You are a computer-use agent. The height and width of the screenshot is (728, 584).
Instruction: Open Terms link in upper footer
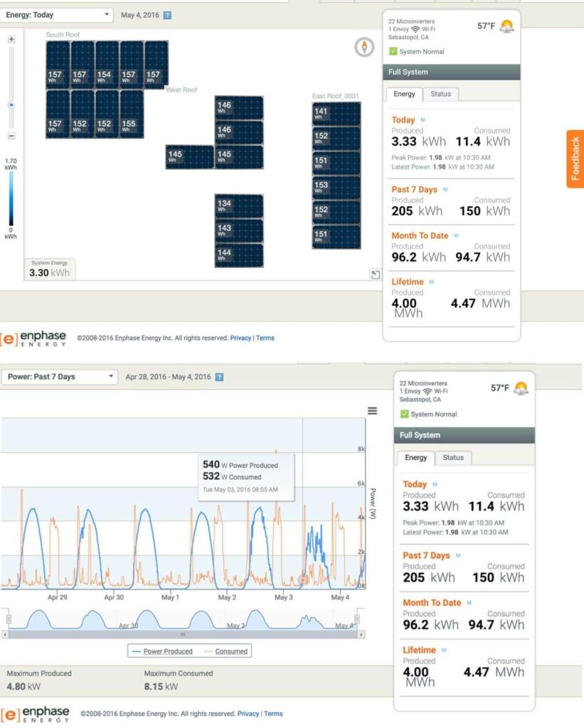[265, 338]
